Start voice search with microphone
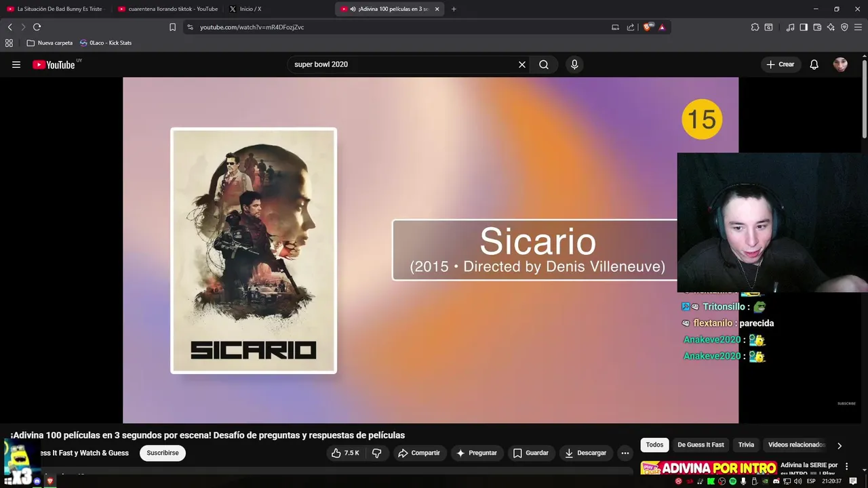 point(574,64)
